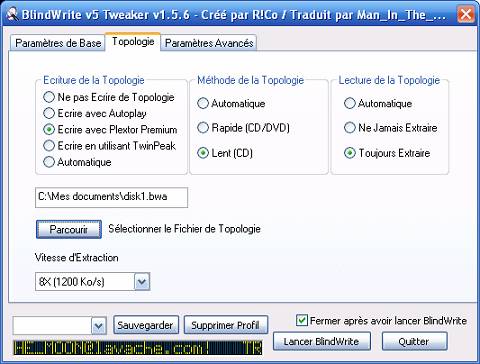
Task: Click the Quitter button
Action: [414, 341]
